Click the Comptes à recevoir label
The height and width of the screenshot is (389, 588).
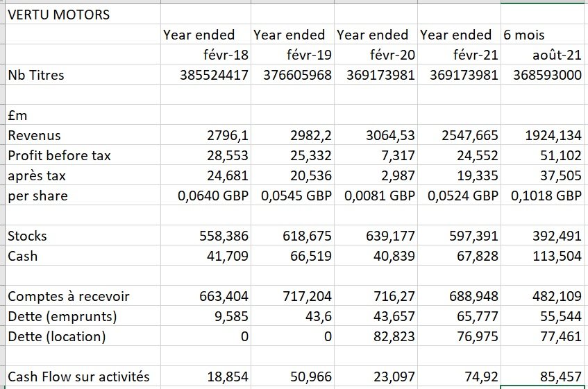pos(69,297)
